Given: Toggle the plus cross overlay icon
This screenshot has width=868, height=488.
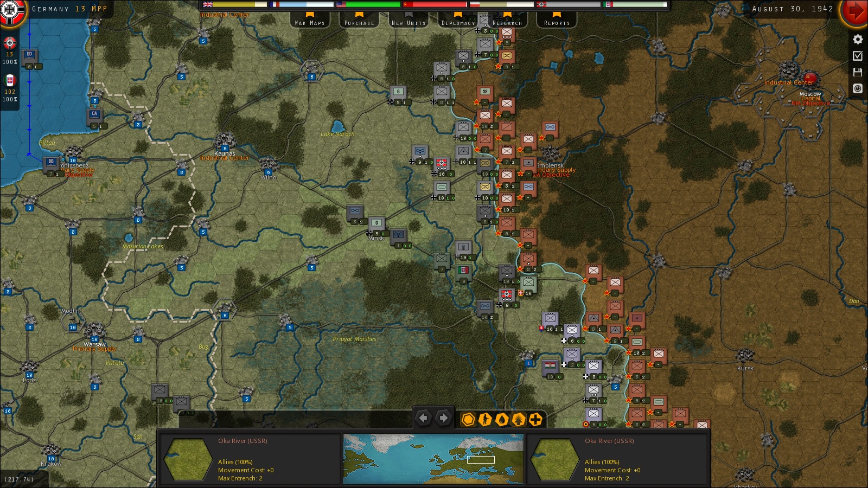Looking at the screenshot, I should click(x=535, y=419).
